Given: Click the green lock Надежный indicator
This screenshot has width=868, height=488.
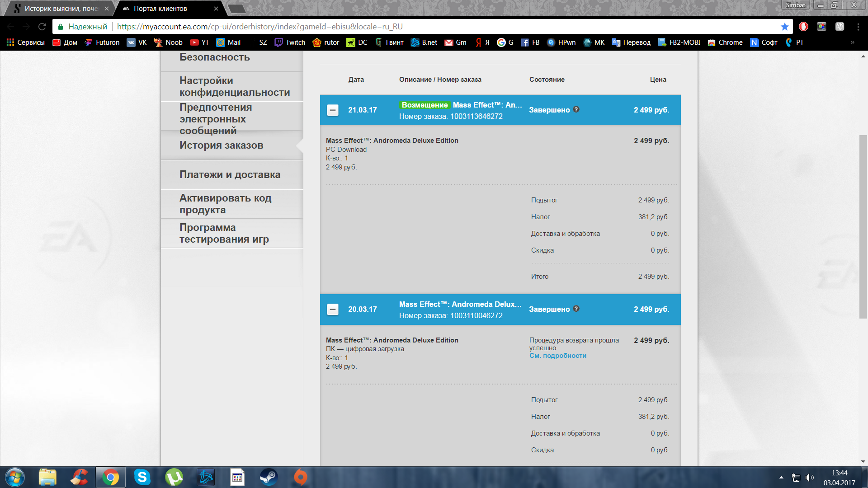Looking at the screenshot, I should [82, 27].
